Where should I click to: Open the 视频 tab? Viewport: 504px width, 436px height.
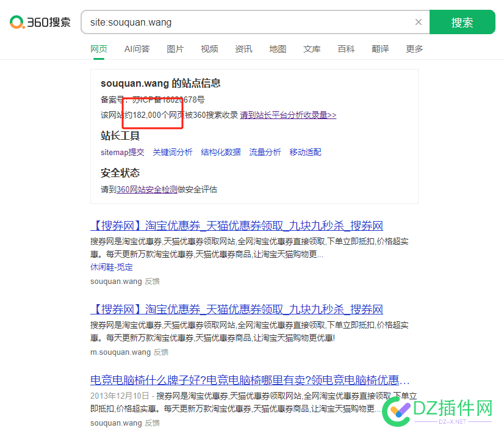pyautogui.click(x=209, y=49)
